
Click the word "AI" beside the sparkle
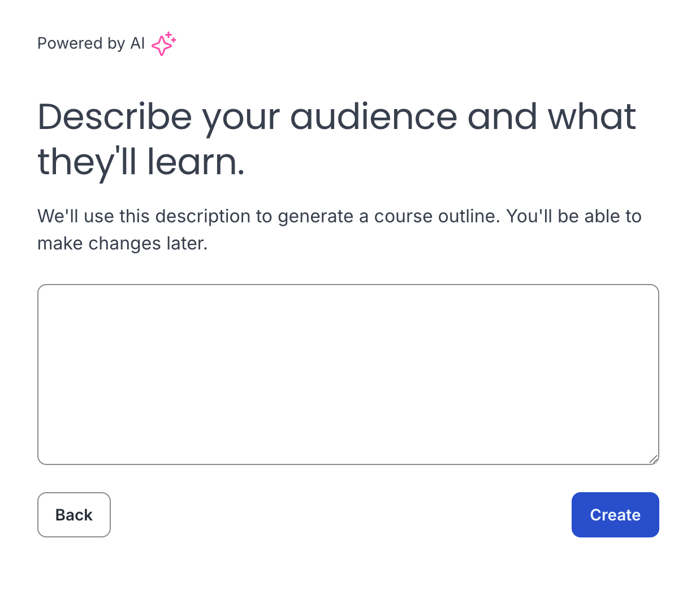click(137, 44)
